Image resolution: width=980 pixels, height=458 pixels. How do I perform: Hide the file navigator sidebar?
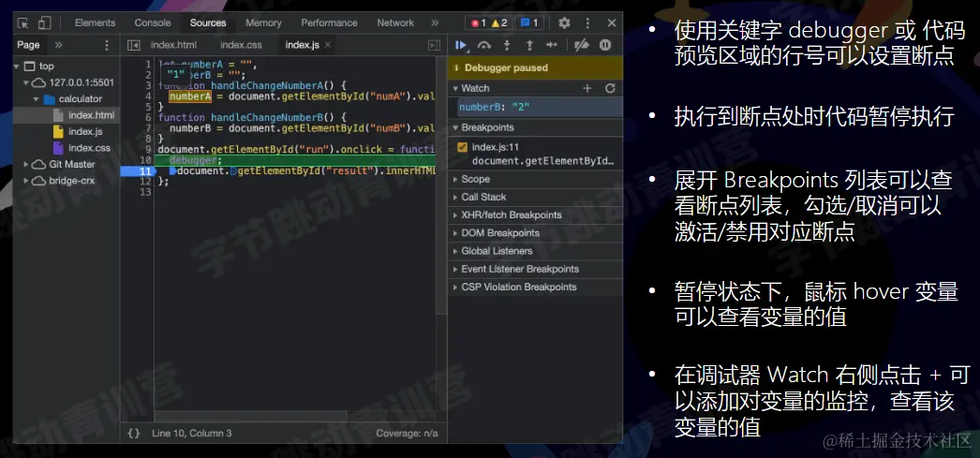[133, 45]
